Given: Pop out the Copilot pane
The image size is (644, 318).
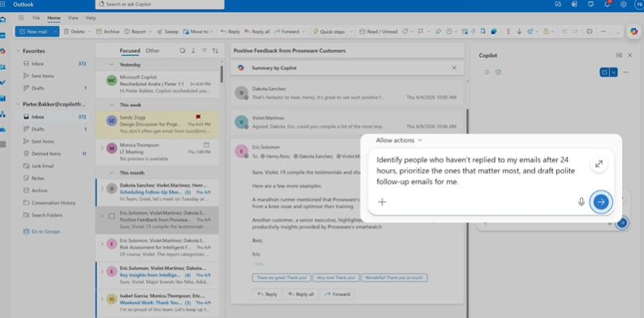Looking at the screenshot, I should click(619, 55).
